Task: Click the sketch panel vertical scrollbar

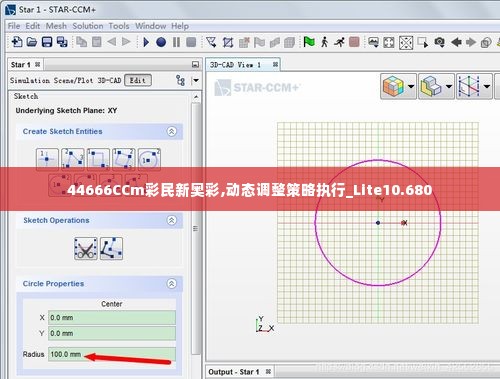Action: tap(196, 228)
